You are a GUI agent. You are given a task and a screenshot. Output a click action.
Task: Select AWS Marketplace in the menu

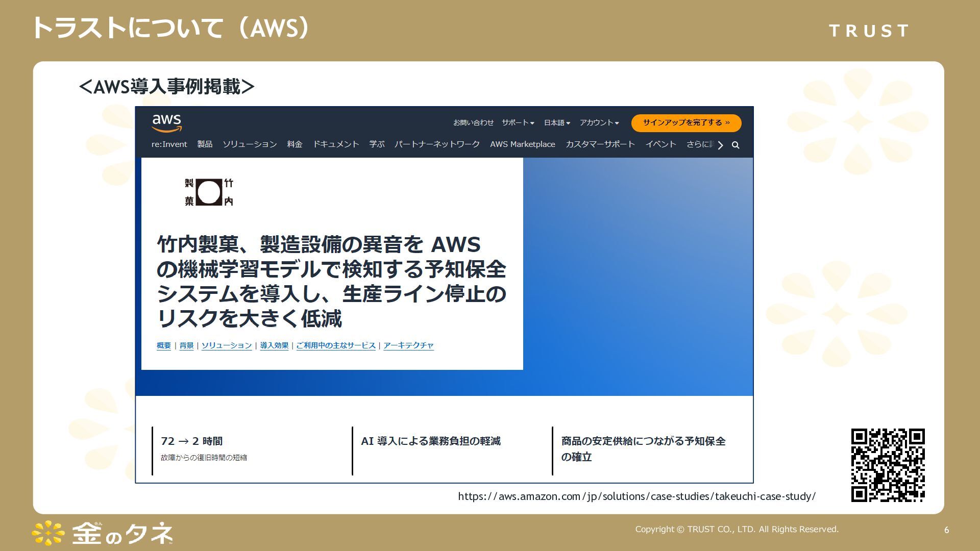523,144
